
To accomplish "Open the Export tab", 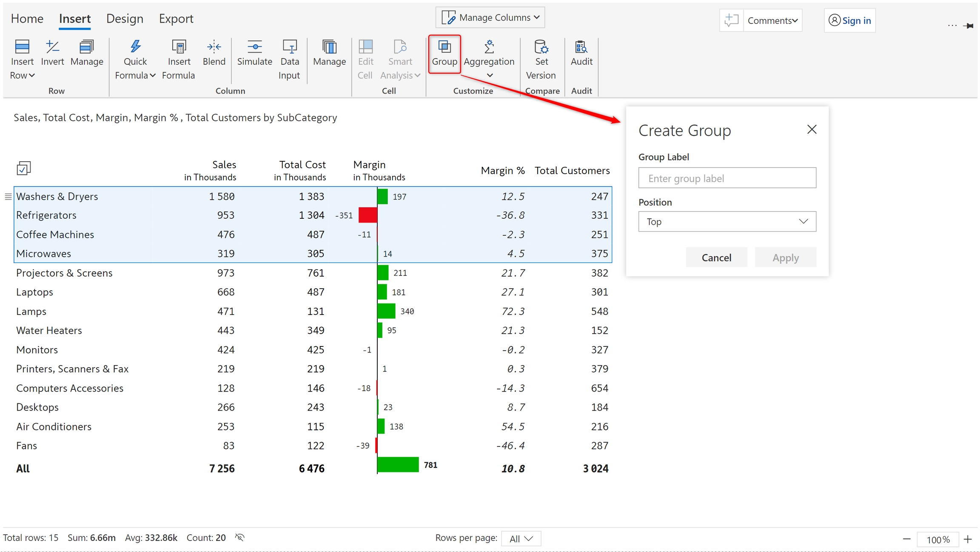I will pos(176,19).
